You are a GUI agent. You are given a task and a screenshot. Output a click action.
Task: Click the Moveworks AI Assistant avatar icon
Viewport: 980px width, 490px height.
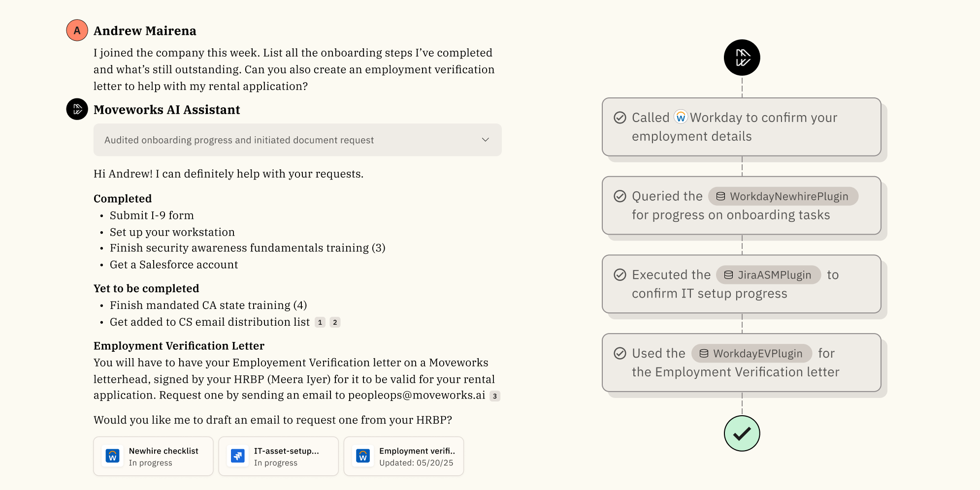[77, 109]
